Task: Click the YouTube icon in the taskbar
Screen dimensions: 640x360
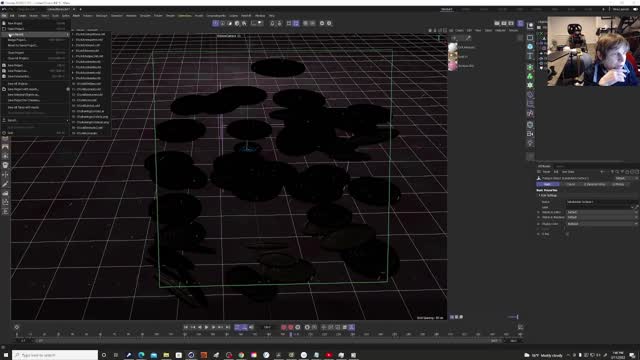Action: [x=329, y=355]
